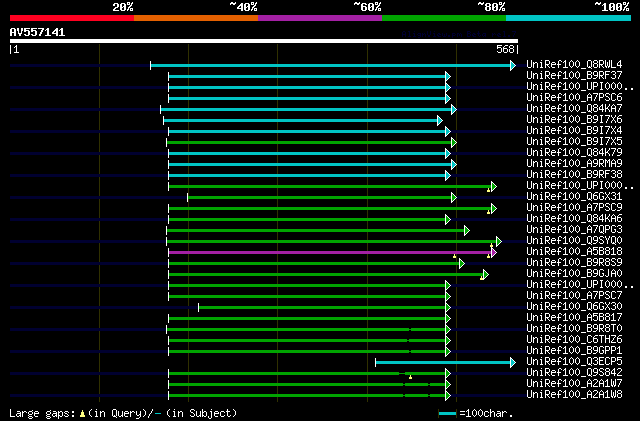Click the Large gaps legend text

point(42,413)
